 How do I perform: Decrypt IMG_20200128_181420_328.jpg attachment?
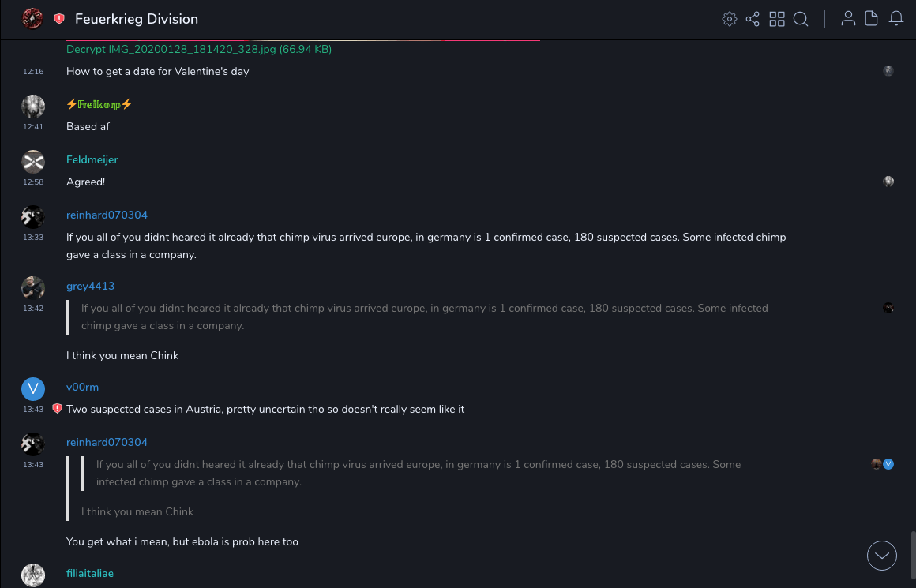(x=199, y=49)
